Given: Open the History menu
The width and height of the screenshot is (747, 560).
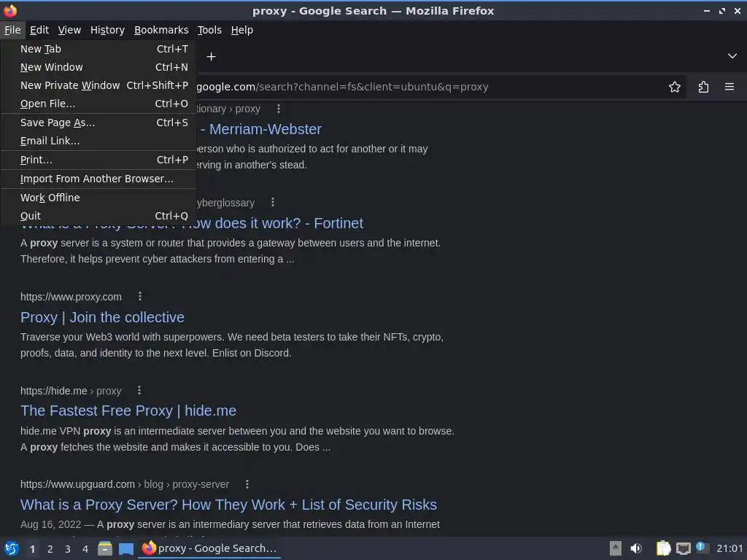Looking at the screenshot, I should point(107,30).
